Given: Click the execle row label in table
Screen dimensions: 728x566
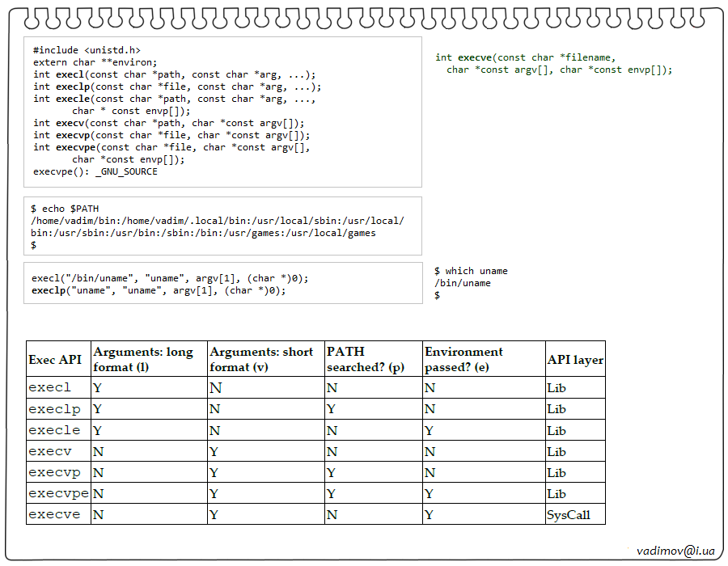Looking at the screenshot, I should point(54,430).
